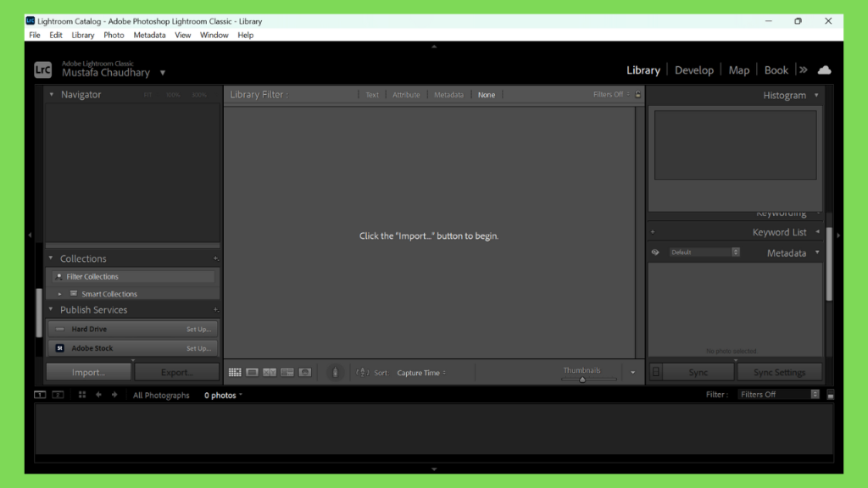868x488 pixels.
Task: Hide bottom filmstrip panel arrow
Action: 434,469
